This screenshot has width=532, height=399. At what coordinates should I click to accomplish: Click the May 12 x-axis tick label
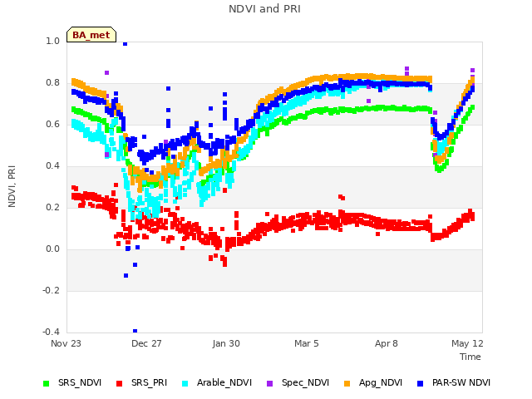(x=467, y=343)
